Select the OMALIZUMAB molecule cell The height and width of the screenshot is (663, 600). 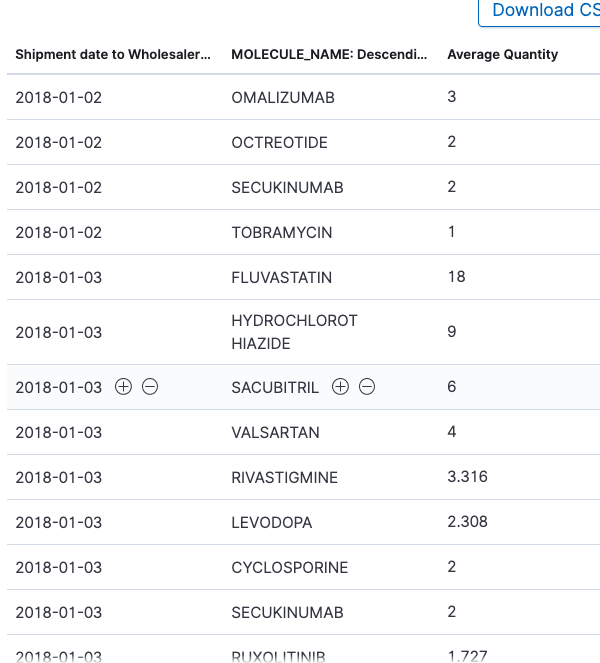283,98
